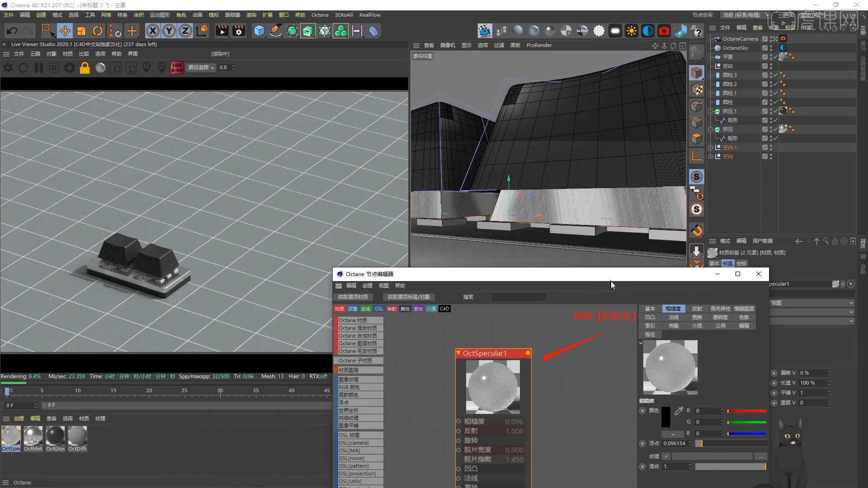Send scene to Live Viewer gear icon
Viewport: 868px width, 488px height.
coord(8,68)
